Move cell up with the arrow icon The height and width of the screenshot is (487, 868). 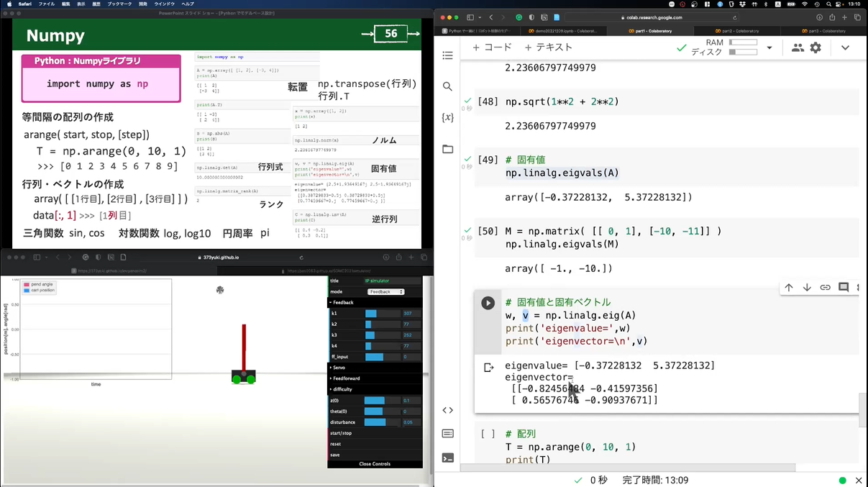(x=789, y=287)
